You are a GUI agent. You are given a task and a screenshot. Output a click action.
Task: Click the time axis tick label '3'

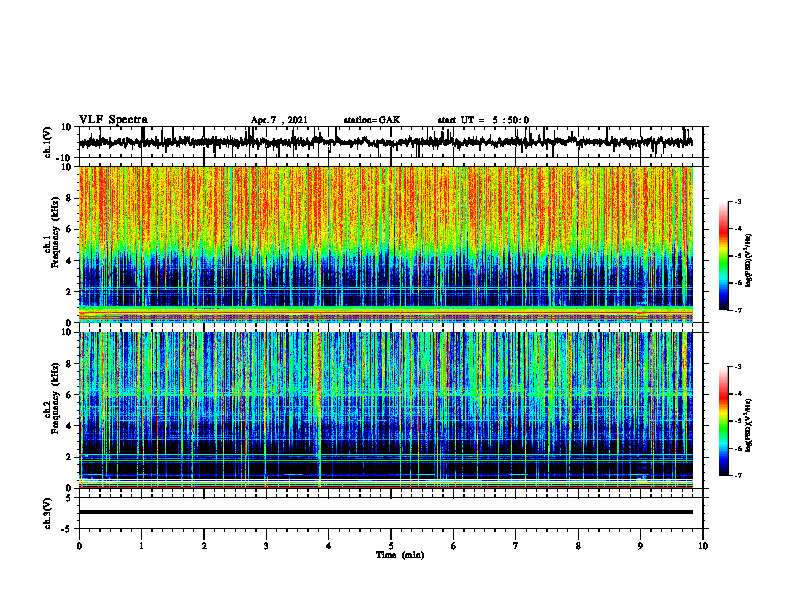pos(266,546)
